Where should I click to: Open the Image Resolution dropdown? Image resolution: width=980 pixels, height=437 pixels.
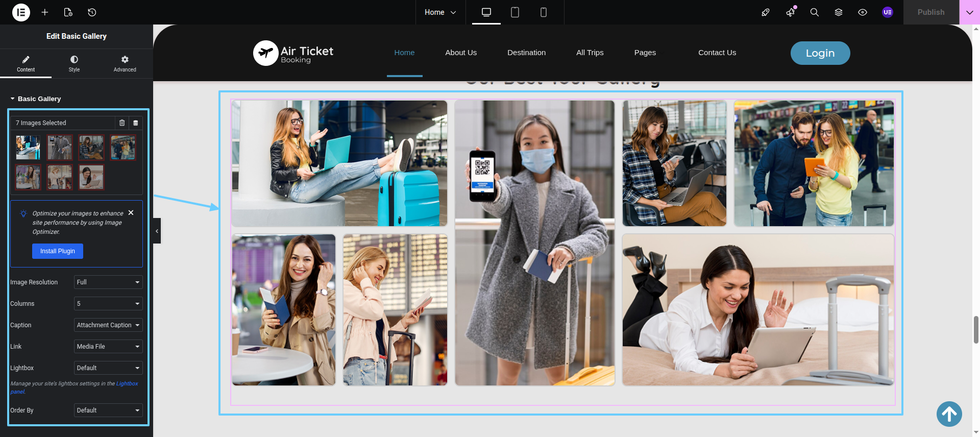(108, 282)
